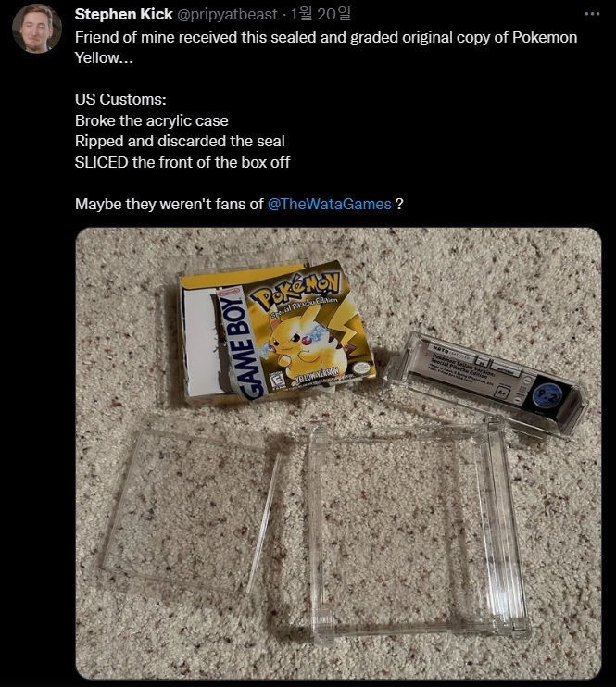The image size is (616, 687).
Task: Click the "Broke the acrylic case" line
Action: (152, 120)
